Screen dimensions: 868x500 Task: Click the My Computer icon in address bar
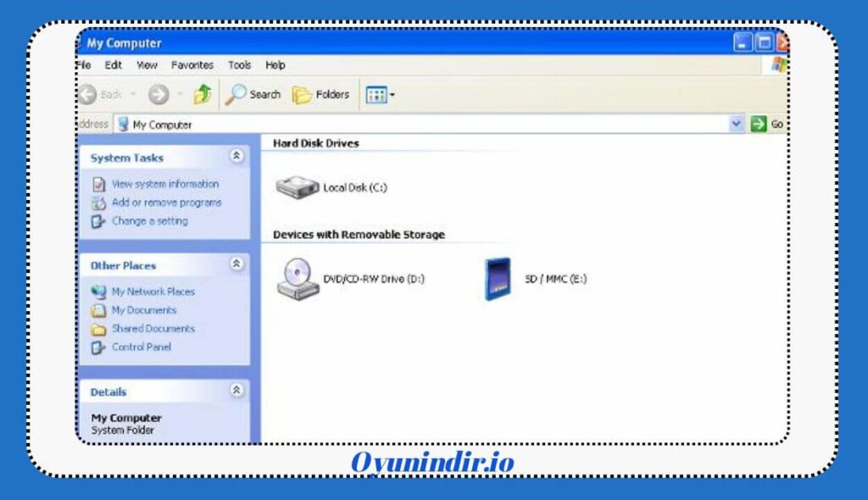[124, 124]
